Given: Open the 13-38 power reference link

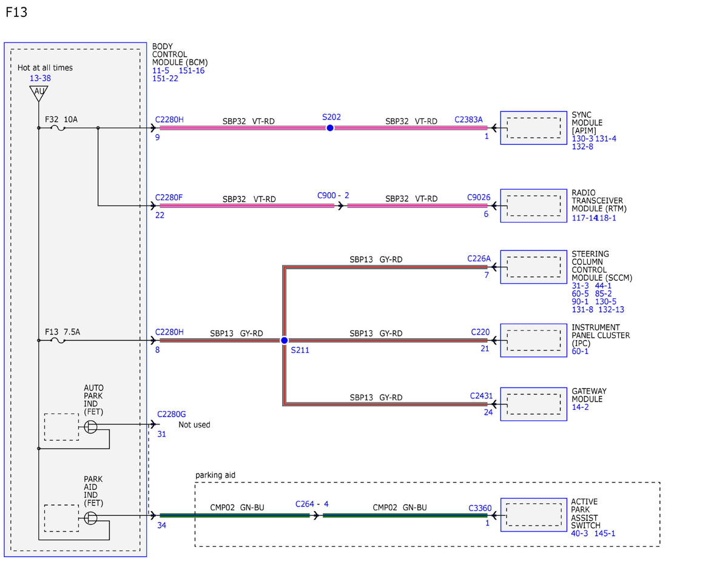Looking at the screenshot, I should [40, 78].
